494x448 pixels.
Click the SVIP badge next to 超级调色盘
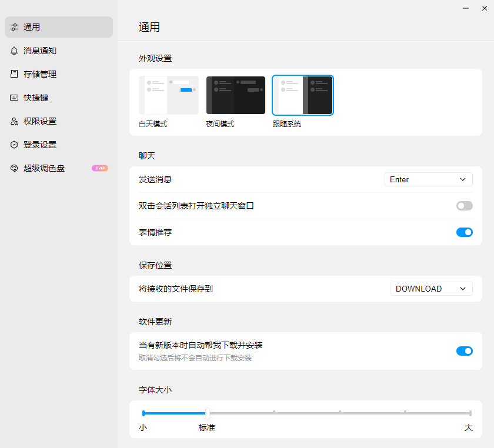[x=99, y=168]
